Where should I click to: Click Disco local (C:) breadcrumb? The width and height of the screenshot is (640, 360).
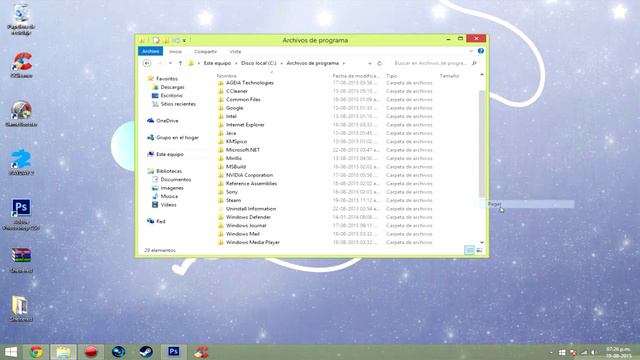[x=258, y=63]
